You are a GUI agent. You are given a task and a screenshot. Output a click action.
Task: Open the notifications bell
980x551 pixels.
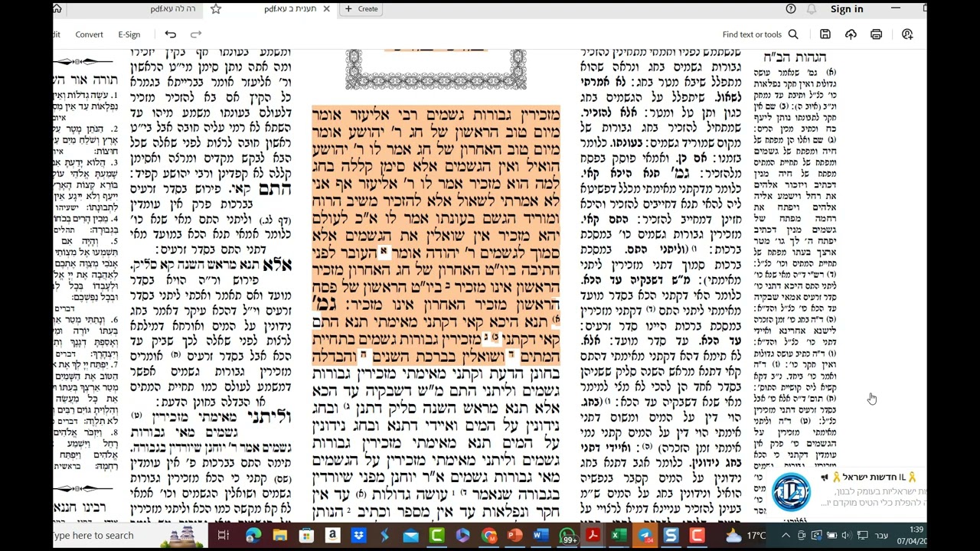tap(812, 9)
